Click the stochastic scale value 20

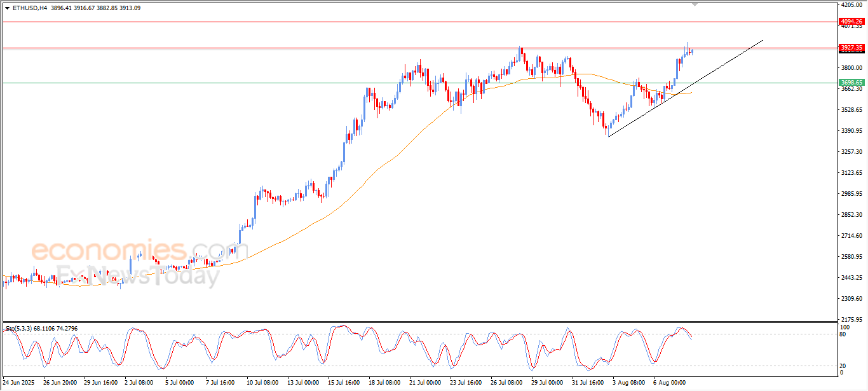[843, 366]
